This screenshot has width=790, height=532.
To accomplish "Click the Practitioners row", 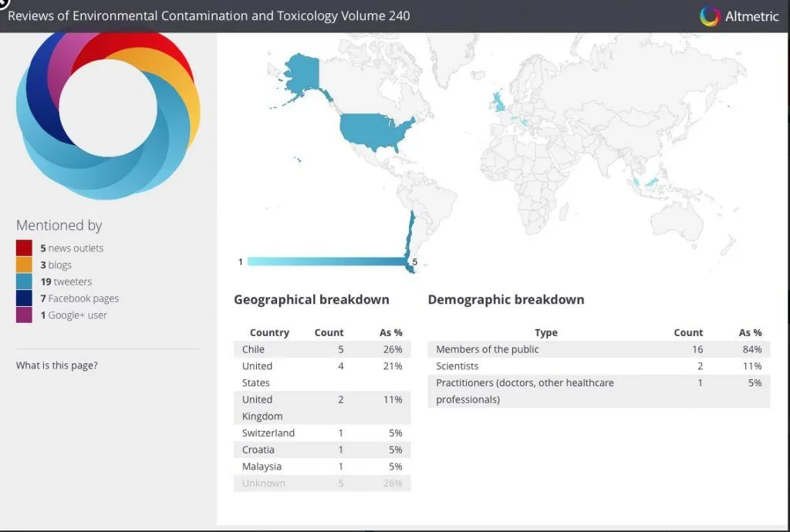I will click(x=599, y=391).
